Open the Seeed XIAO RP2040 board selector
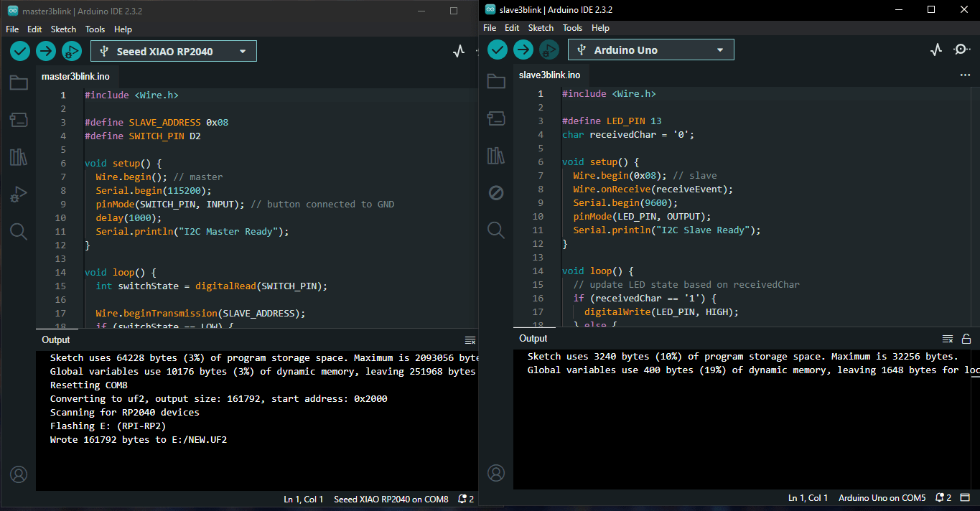980x511 pixels. (174, 51)
